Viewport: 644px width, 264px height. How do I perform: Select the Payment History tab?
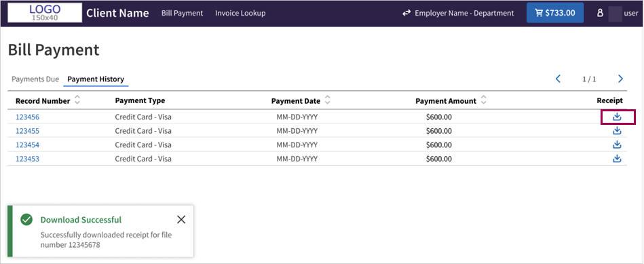96,79
